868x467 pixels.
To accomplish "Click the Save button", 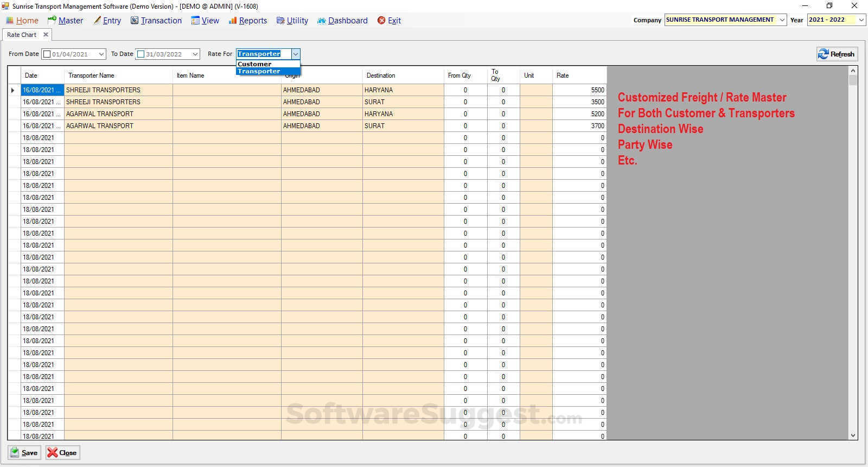I will 24,452.
